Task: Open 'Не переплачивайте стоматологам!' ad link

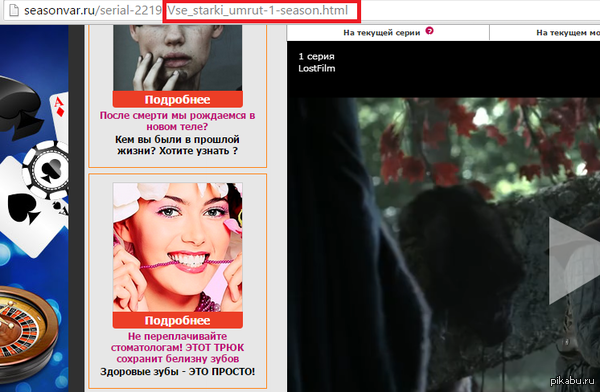Action: [178, 348]
